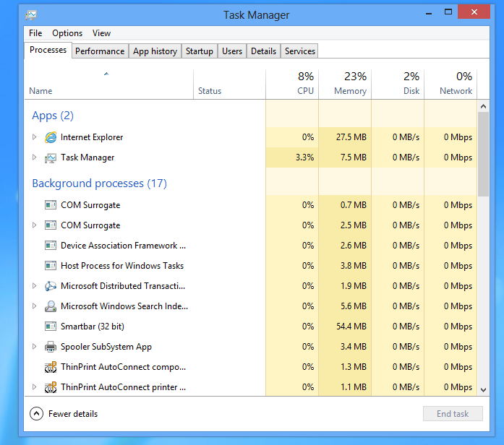This screenshot has height=445, width=504.
Task: Sort by the Disk column header
Action: (398, 84)
